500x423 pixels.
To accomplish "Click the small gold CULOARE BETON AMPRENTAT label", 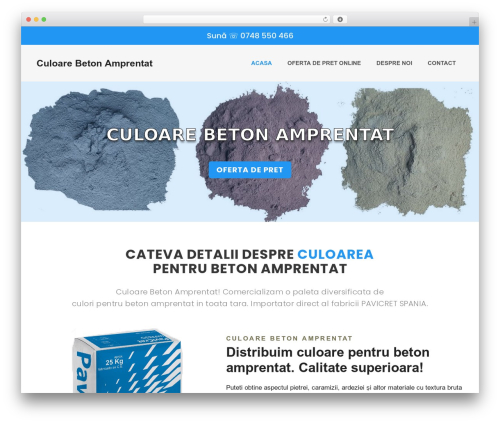I will pos(289,338).
